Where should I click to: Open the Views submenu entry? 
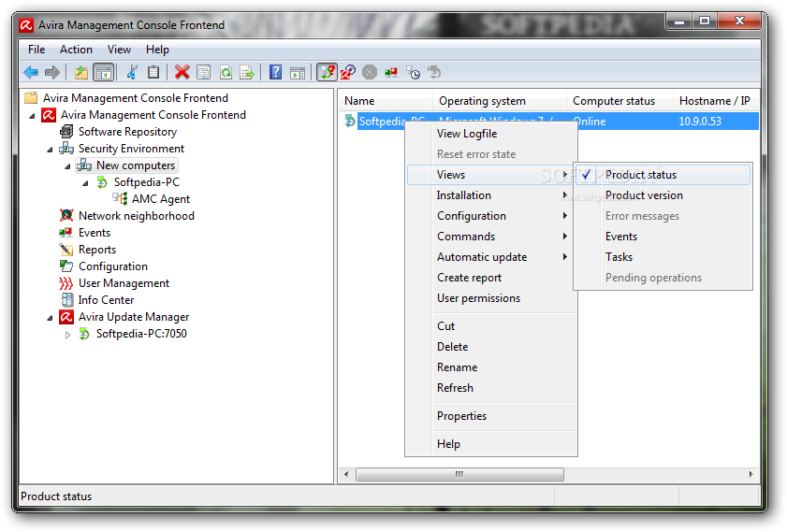pyautogui.click(x=490, y=175)
